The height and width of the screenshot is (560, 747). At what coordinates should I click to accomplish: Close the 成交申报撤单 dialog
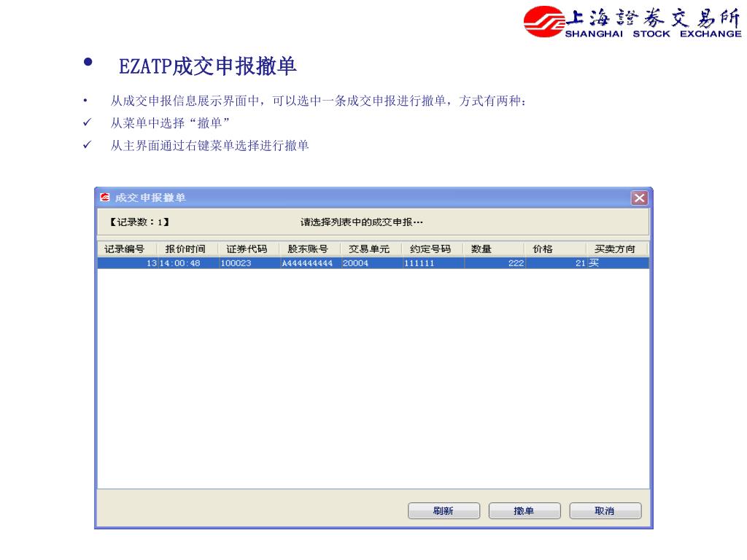[639, 198]
